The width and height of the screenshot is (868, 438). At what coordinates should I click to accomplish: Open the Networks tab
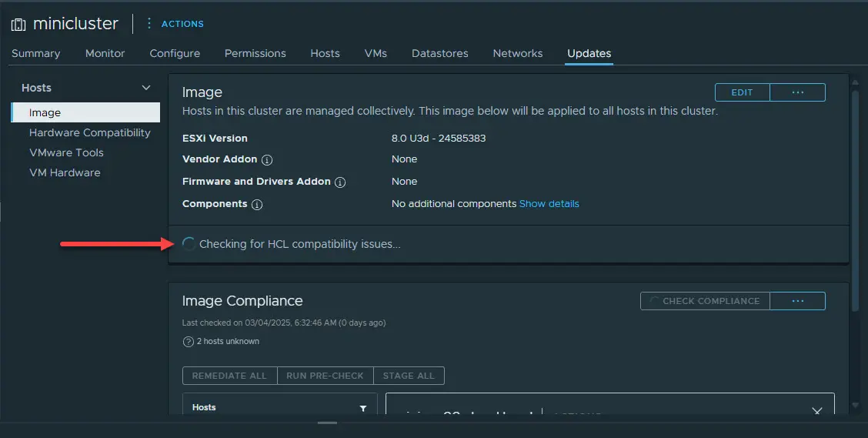click(518, 53)
